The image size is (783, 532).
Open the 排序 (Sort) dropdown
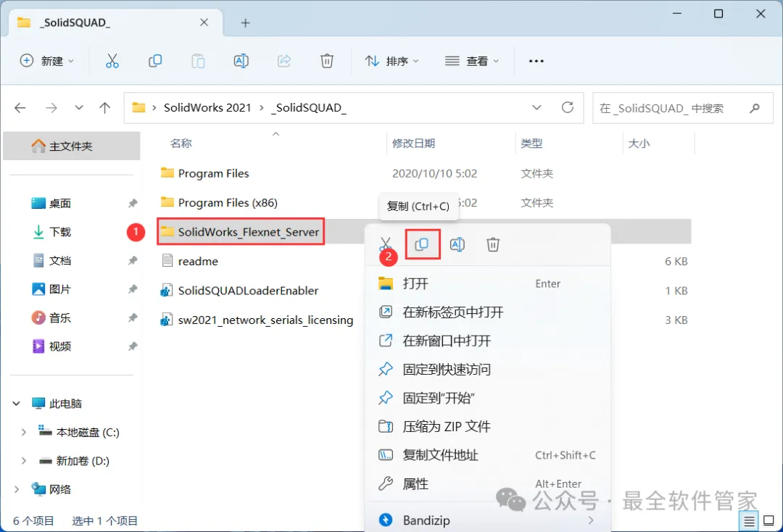(391, 61)
